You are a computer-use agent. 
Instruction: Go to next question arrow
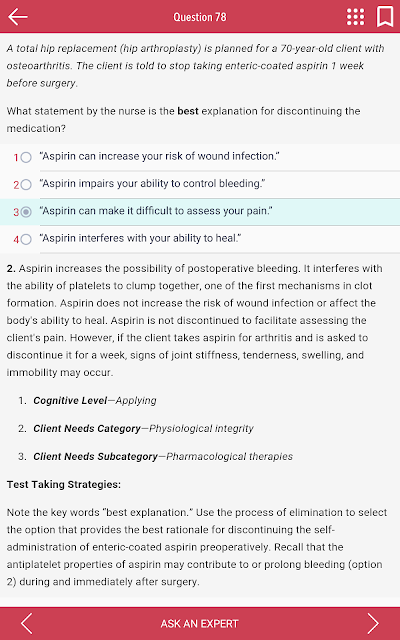click(373, 623)
